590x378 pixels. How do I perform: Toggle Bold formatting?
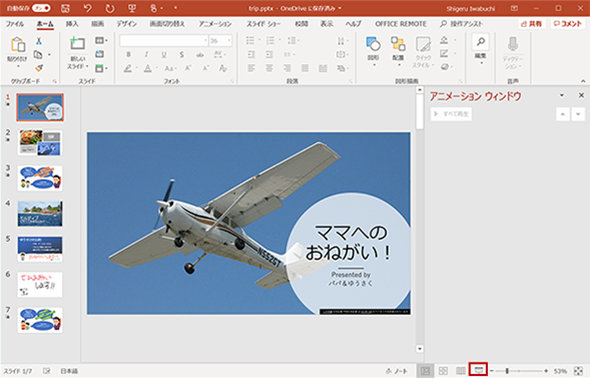coord(128,55)
